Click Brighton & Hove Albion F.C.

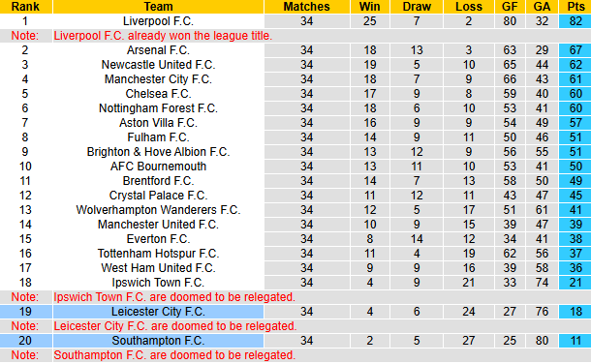(158, 152)
